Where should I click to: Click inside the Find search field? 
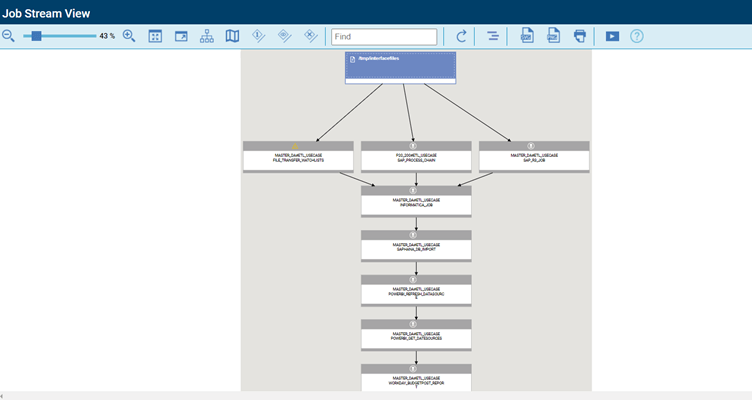tap(384, 37)
